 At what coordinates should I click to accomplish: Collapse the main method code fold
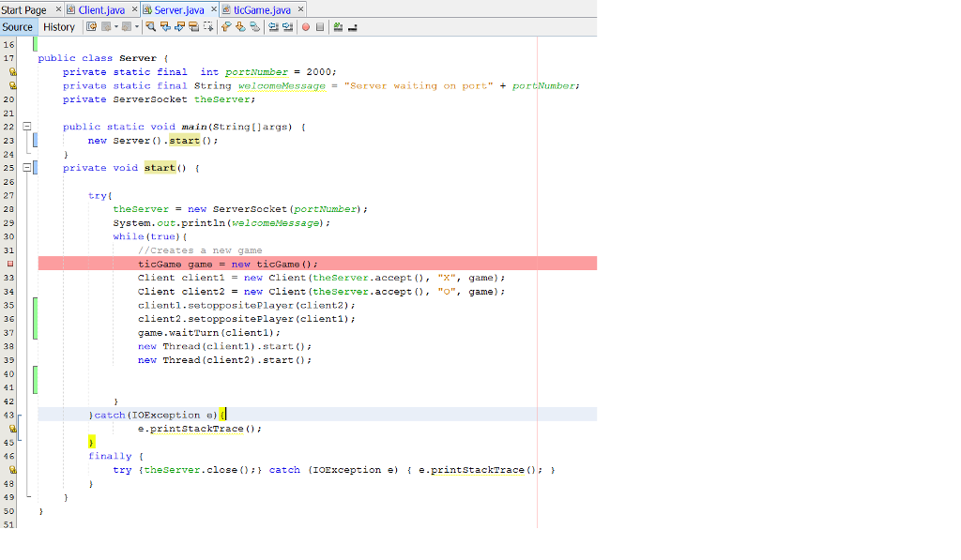[x=26, y=126]
